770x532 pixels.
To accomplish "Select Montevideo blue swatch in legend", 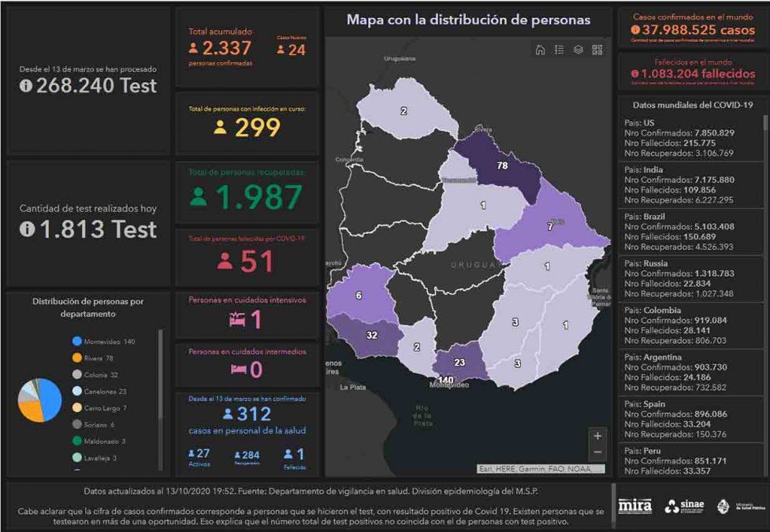I will click(x=77, y=341).
